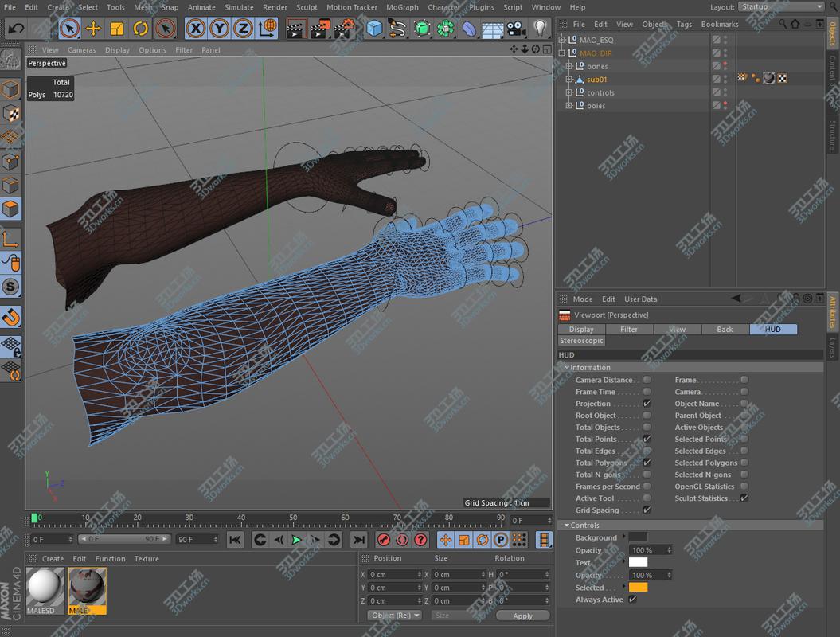
Task: Toggle Parameter P keyframe icon
Action: 500,540
